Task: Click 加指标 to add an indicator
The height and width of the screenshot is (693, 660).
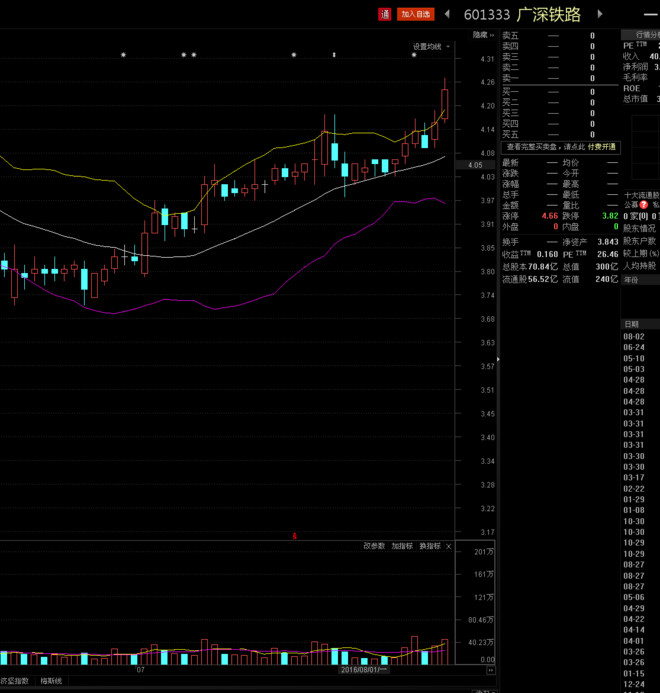Action: click(x=402, y=546)
